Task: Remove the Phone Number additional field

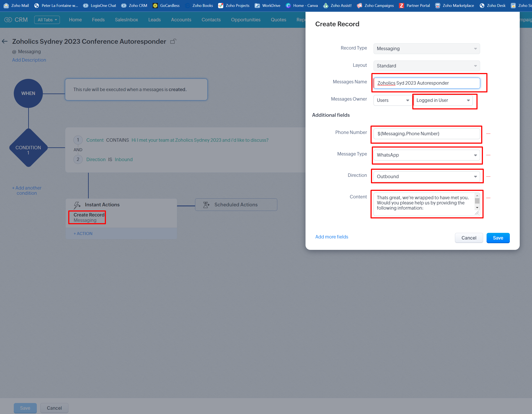Action: 488,134
